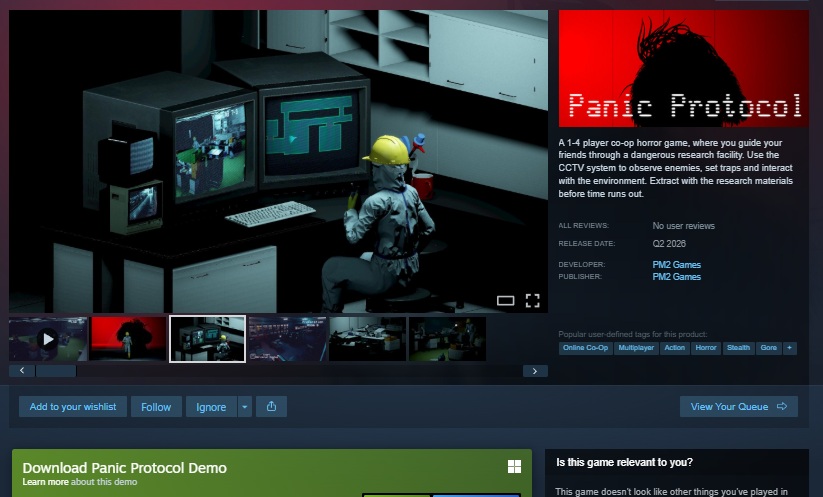Click the Panic Protocol header image
This screenshot has height=497, width=823.
(x=683, y=68)
